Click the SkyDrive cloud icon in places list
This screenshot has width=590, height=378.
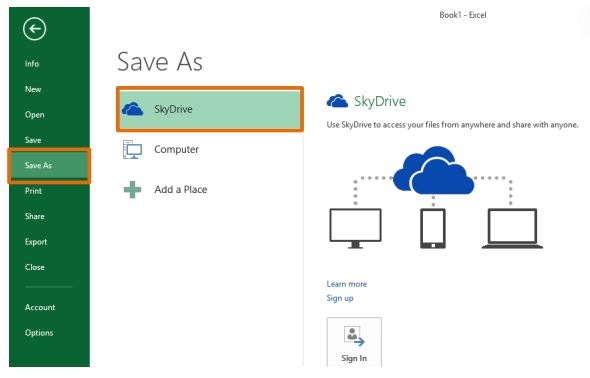pos(132,109)
